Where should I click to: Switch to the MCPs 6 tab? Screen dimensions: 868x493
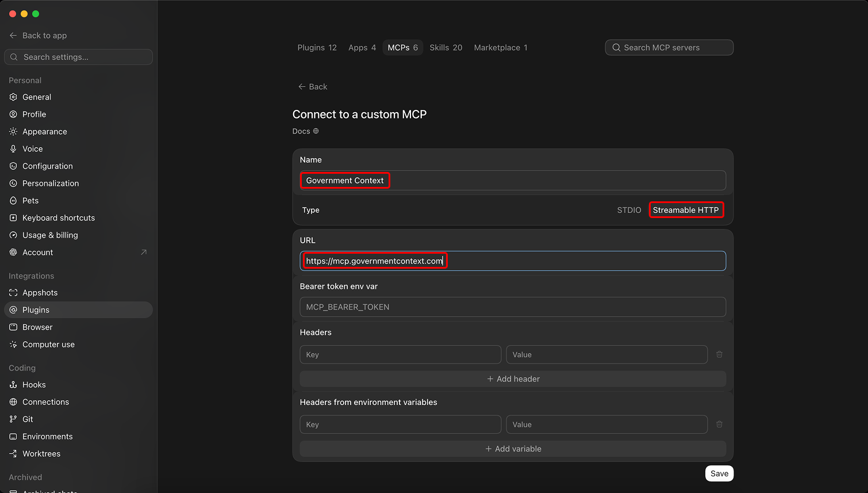(403, 48)
